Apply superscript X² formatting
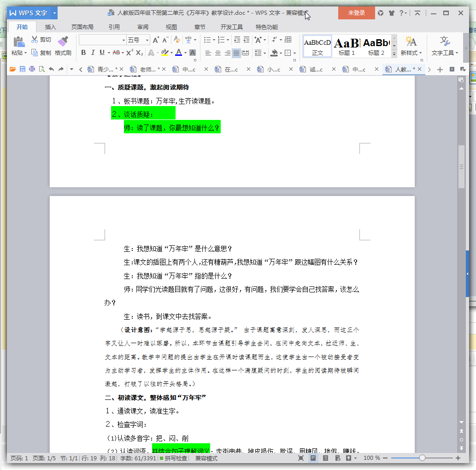Screen dimensions: 476x470 click(x=129, y=53)
